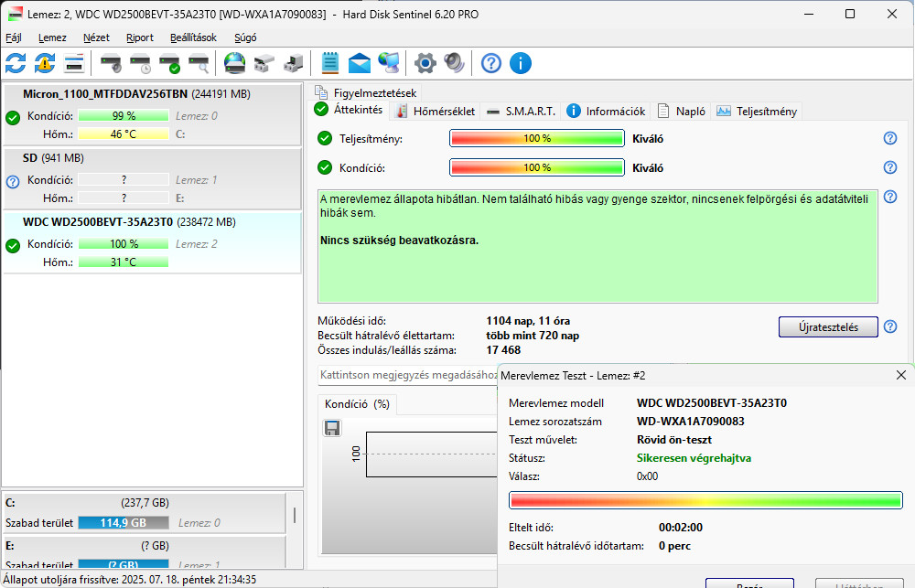The height and width of the screenshot is (588, 915).
Task: Click the blue notepad toolbar icon
Action: 329,63
